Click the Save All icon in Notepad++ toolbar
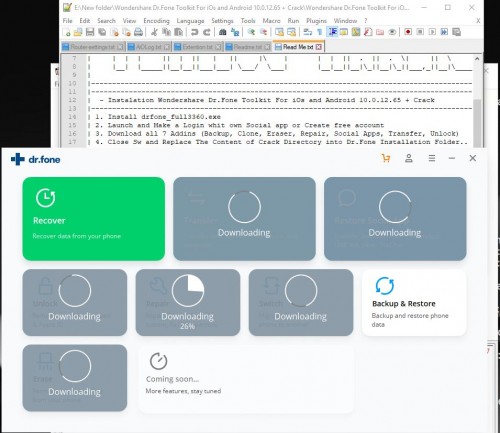 pyautogui.click(x=102, y=32)
